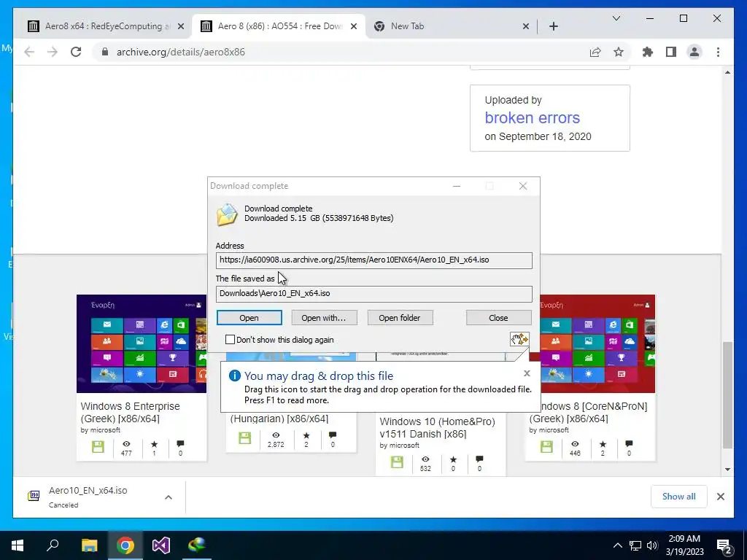Open the Chrome extensions puzzle icon

coord(648,52)
